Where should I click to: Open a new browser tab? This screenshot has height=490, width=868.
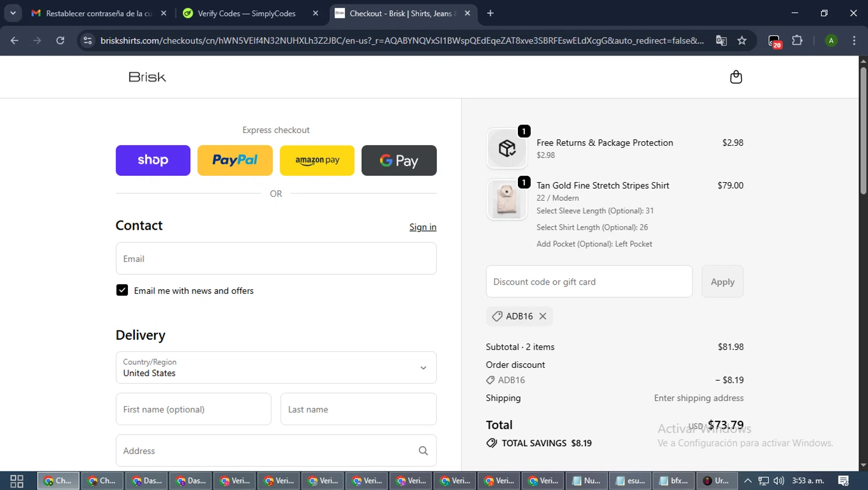[491, 13]
